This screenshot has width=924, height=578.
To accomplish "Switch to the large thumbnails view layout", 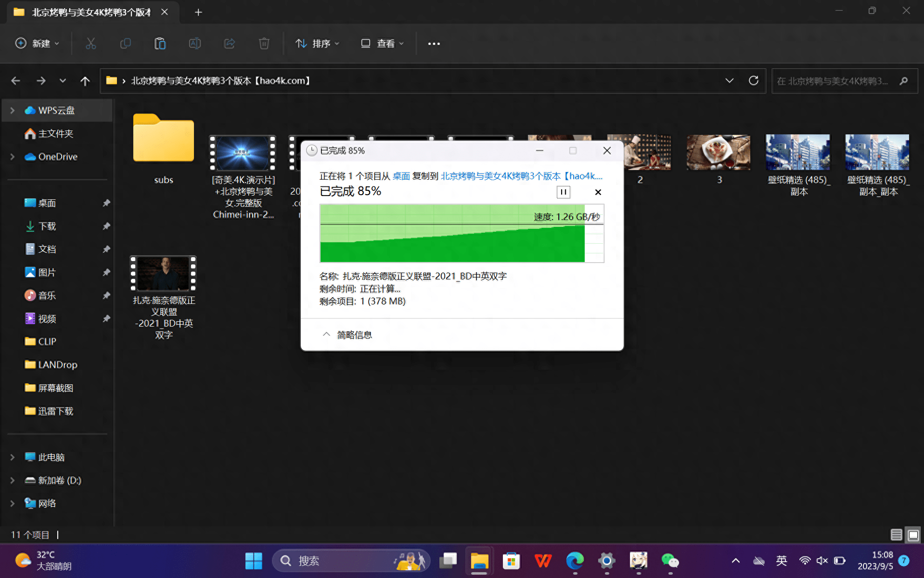I will pos(913,535).
